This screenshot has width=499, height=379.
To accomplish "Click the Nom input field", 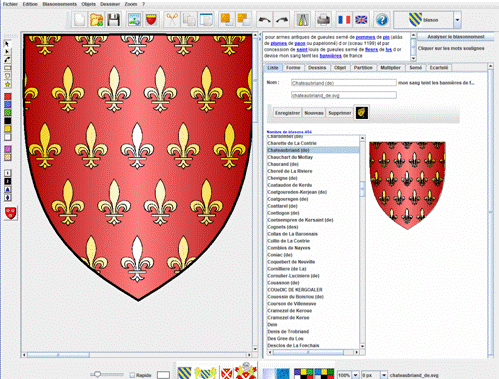I will click(x=344, y=83).
